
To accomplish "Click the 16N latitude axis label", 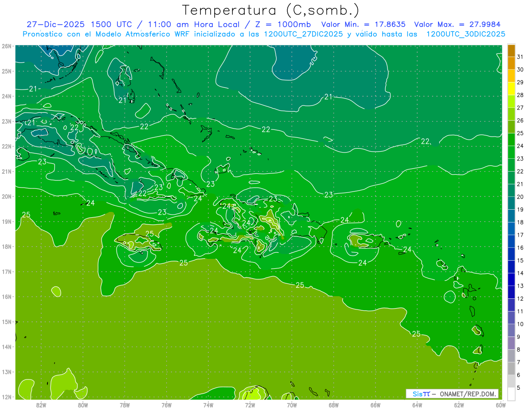I will click(x=6, y=297).
